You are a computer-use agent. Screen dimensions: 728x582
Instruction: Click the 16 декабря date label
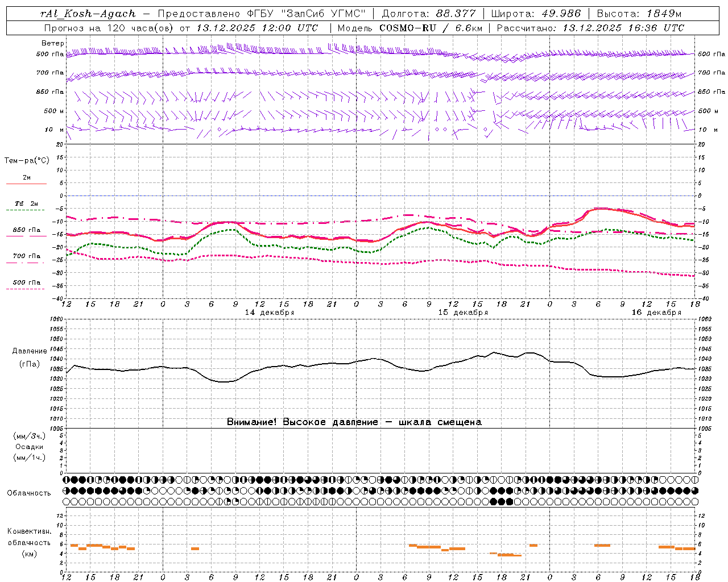656,313
